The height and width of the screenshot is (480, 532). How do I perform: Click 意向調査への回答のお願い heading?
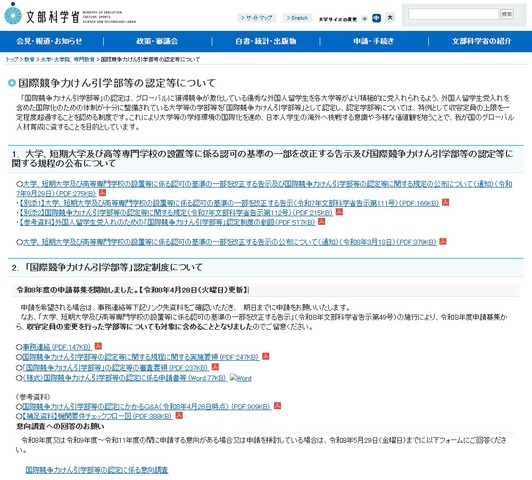tap(60, 426)
